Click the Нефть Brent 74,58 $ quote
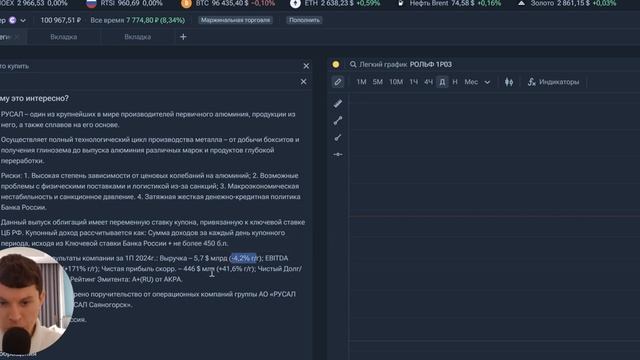640x360 pixels. 455,3
